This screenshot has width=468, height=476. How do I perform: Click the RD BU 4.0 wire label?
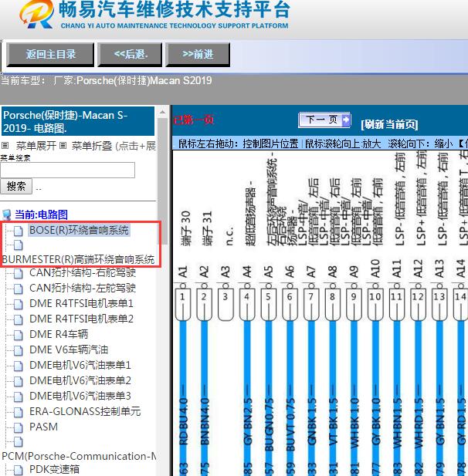click(x=183, y=422)
